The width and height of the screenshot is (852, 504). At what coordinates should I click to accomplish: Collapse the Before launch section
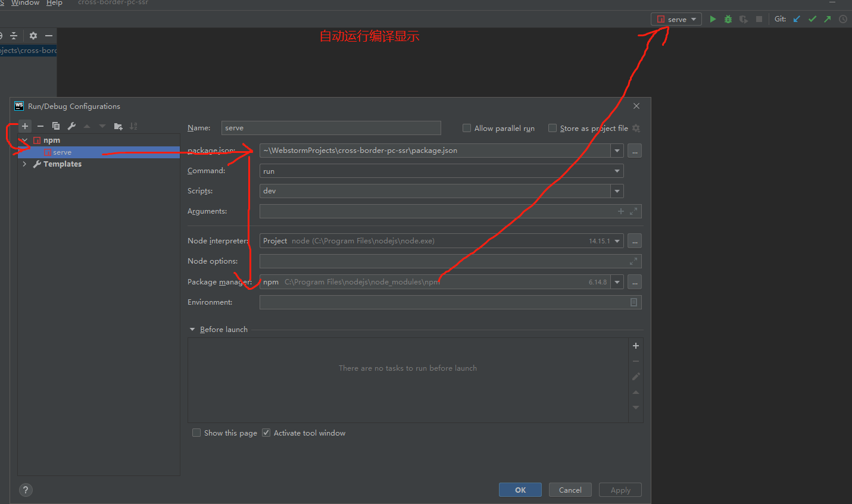pyautogui.click(x=192, y=330)
